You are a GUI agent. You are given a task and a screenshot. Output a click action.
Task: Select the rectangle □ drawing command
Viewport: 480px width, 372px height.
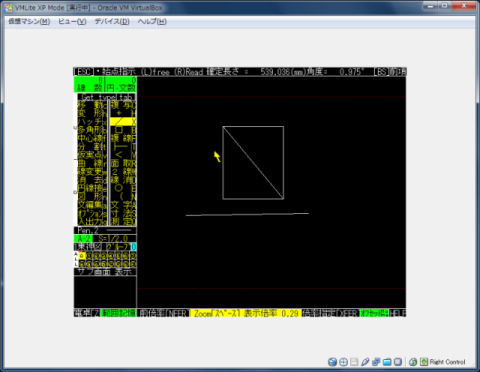pos(118,130)
